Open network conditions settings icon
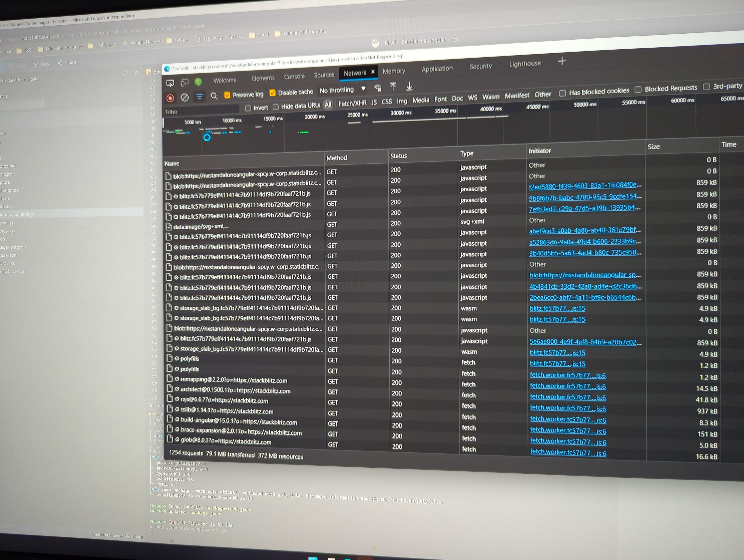The width and height of the screenshot is (744, 560). 377,88
